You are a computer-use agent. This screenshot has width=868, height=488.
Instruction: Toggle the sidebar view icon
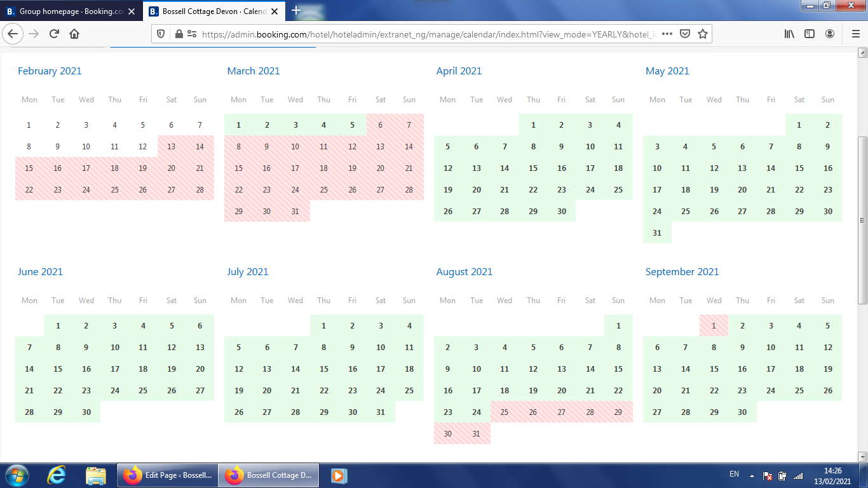[x=810, y=34]
